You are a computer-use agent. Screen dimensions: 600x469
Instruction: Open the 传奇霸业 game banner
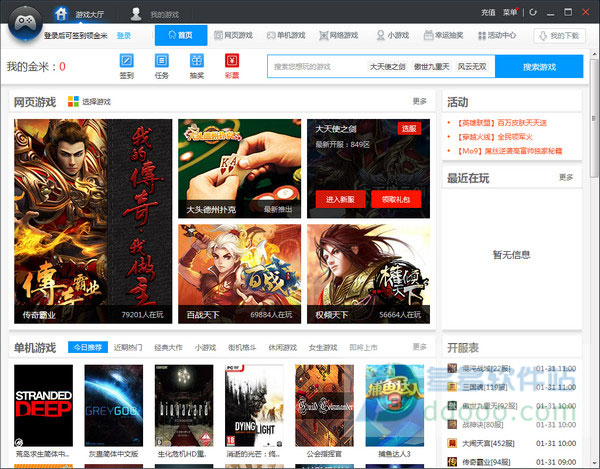(93, 221)
